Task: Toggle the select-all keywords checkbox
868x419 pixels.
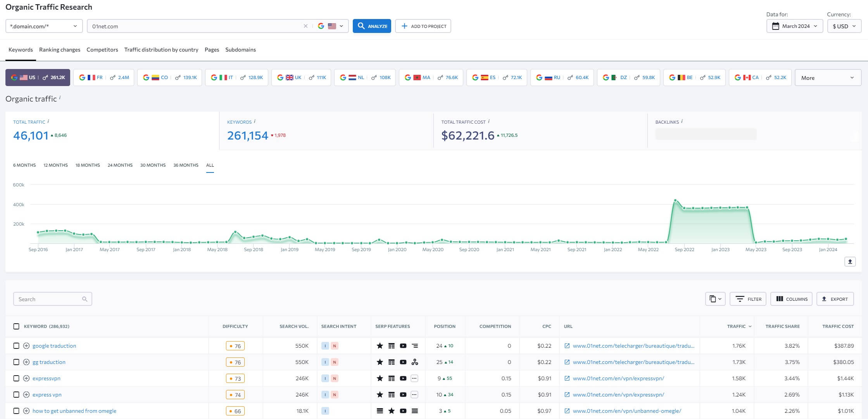Action: (x=16, y=326)
